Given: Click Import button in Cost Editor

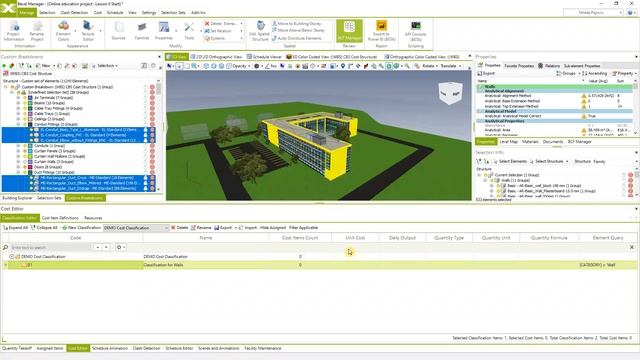Looking at the screenshot, I should (248, 228).
